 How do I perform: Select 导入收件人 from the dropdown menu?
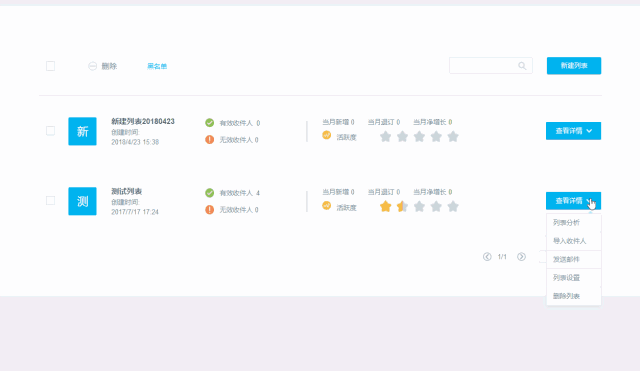(573, 241)
